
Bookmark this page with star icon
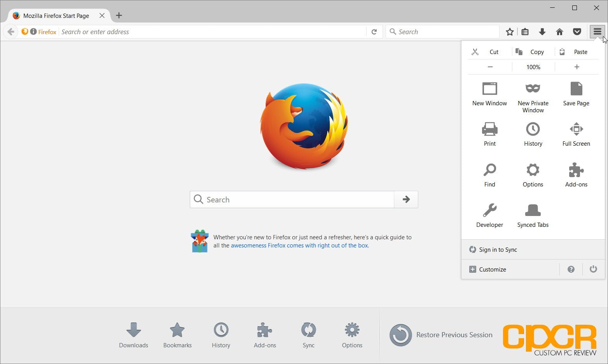510,31
